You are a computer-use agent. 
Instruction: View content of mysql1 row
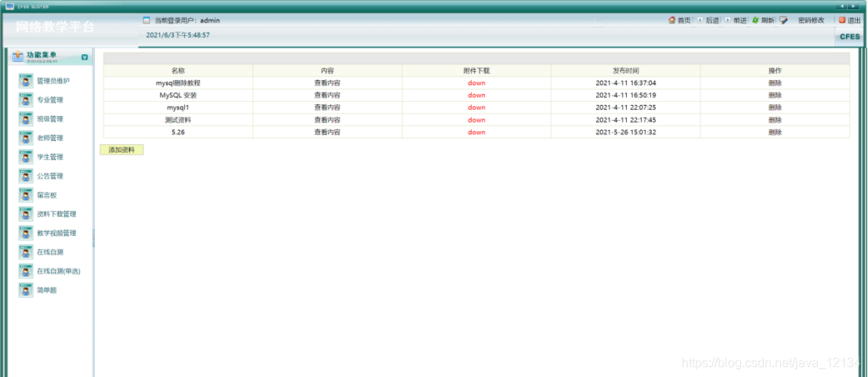click(x=327, y=107)
